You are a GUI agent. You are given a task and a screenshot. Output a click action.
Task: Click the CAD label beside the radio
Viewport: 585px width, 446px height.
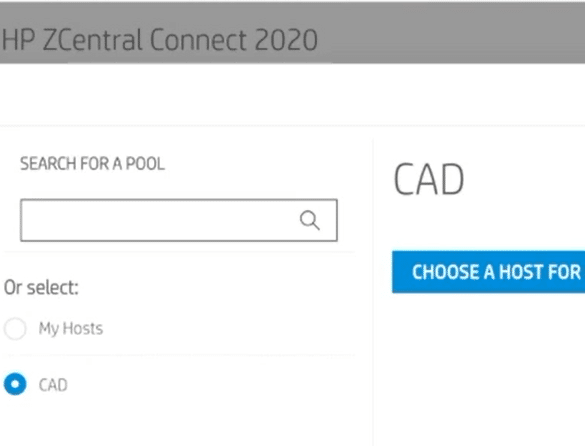(x=53, y=385)
